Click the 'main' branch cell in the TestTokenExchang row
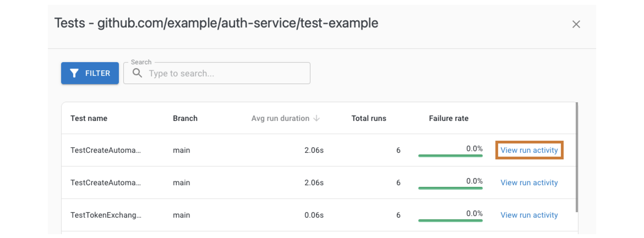 click(181, 215)
